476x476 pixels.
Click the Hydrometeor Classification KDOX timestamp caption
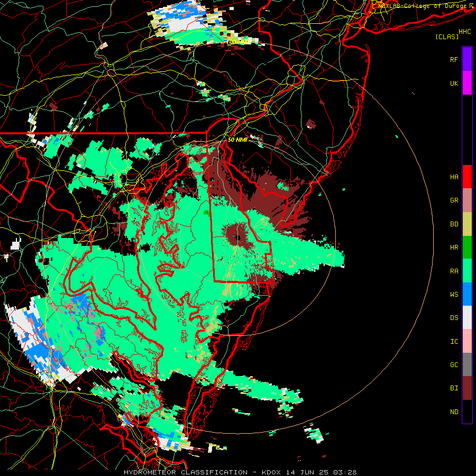click(240, 472)
